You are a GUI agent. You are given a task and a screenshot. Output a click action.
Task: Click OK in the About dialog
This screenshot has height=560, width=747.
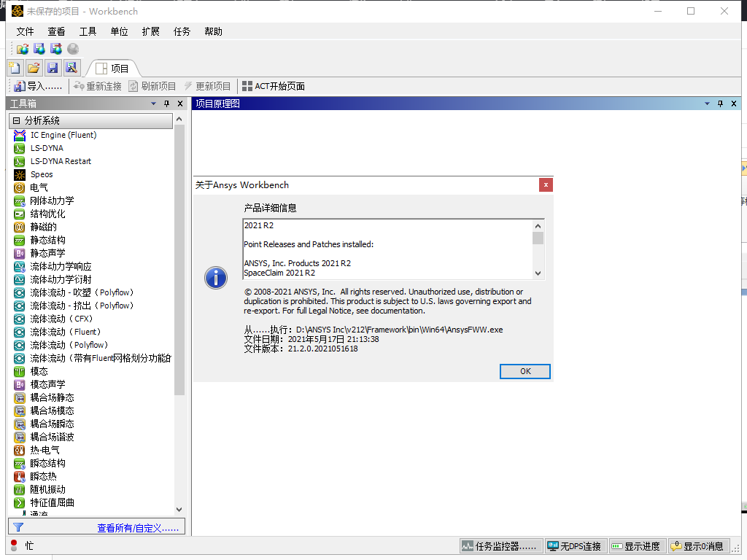[x=525, y=371]
